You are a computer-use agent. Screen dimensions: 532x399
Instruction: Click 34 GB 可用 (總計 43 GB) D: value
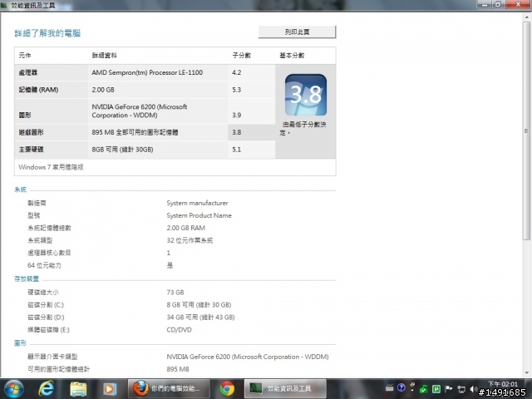(200, 318)
